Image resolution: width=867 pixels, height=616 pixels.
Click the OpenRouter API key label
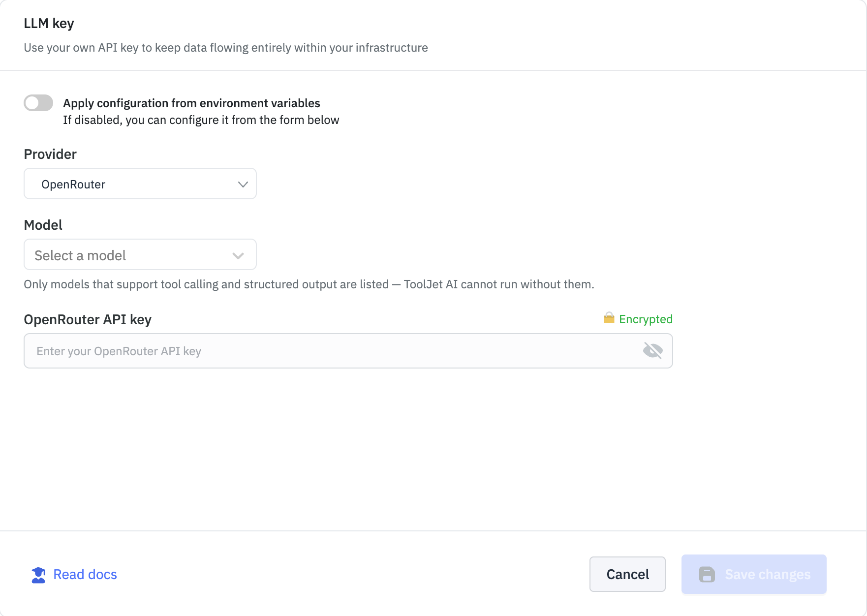click(88, 320)
